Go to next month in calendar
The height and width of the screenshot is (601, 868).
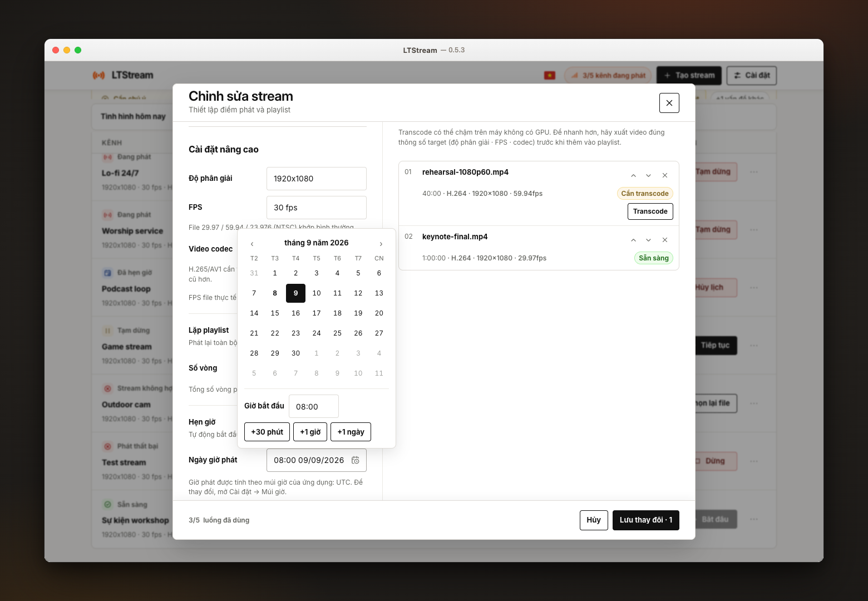[381, 244]
